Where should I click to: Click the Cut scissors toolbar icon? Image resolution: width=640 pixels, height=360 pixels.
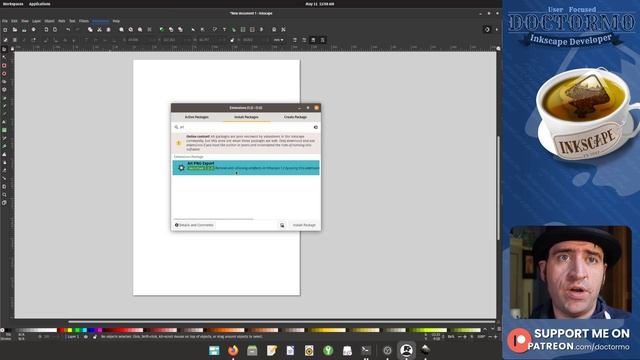99,30
